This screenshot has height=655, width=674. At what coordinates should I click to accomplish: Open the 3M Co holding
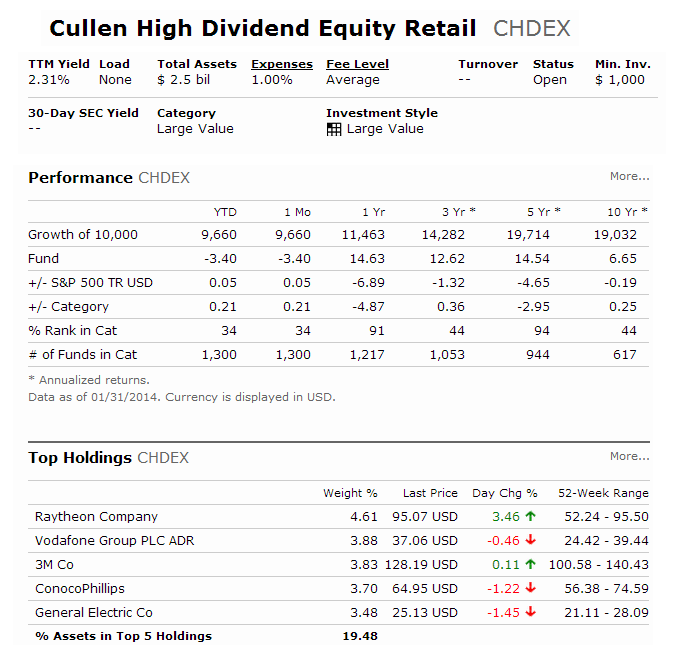point(54,564)
